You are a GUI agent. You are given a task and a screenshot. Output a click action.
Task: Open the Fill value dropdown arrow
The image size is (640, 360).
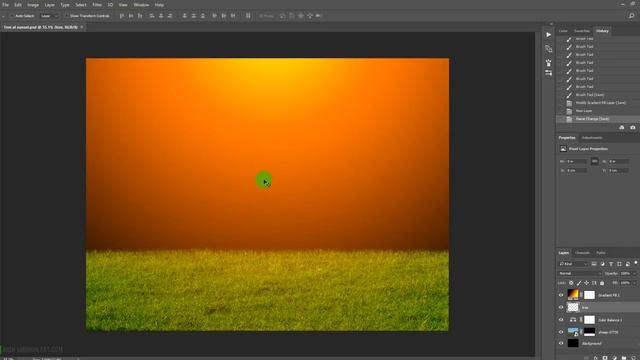[x=635, y=283]
